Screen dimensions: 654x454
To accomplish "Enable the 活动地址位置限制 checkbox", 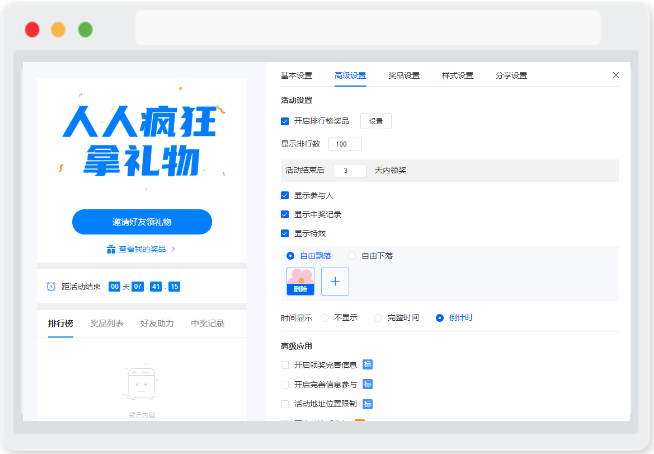I will click(285, 404).
